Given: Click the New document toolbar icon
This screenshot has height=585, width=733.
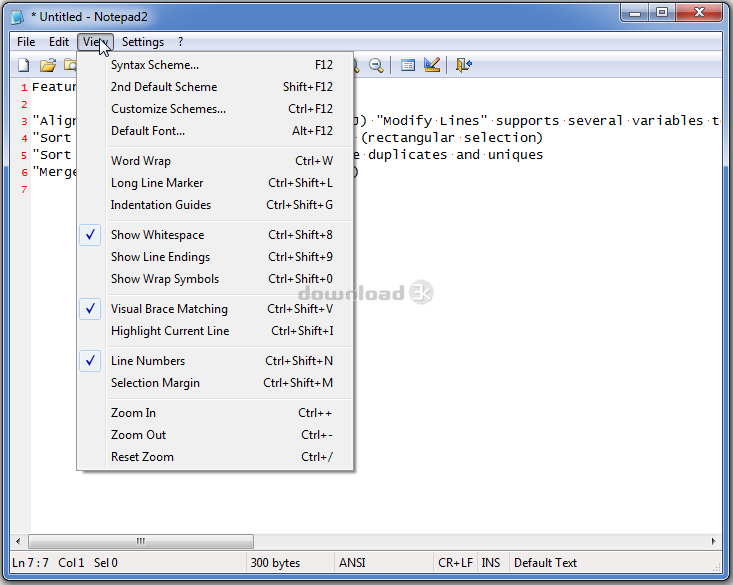Looking at the screenshot, I should click(24, 65).
